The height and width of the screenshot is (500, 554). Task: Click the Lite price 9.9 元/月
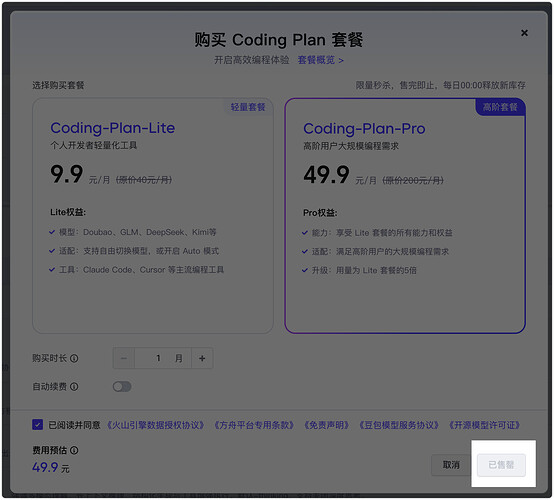(80, 174)
